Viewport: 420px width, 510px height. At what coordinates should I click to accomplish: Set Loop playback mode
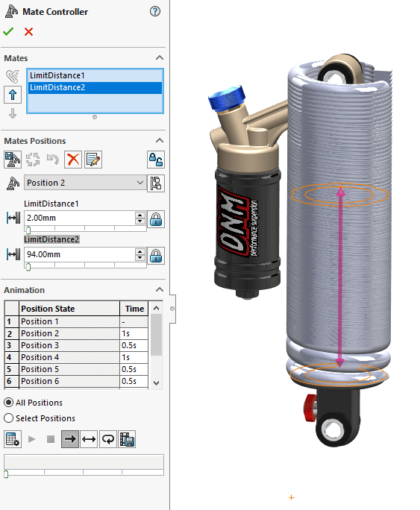coord(108,439)
